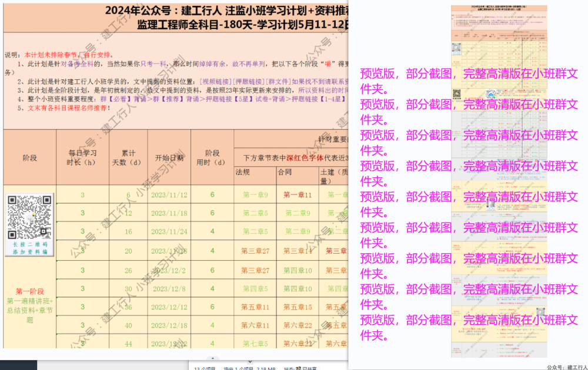Click the date cell '2023/11/12'
The width and height of the screenshot is (588, 370).
pyautogui.click(x=169, y=195)
